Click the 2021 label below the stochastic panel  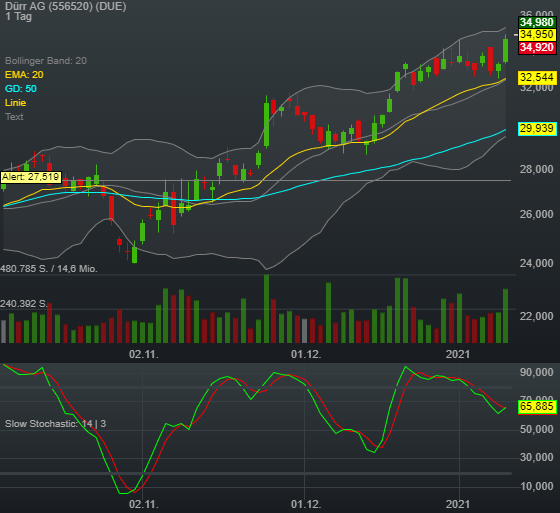click(x=458, y=504)
